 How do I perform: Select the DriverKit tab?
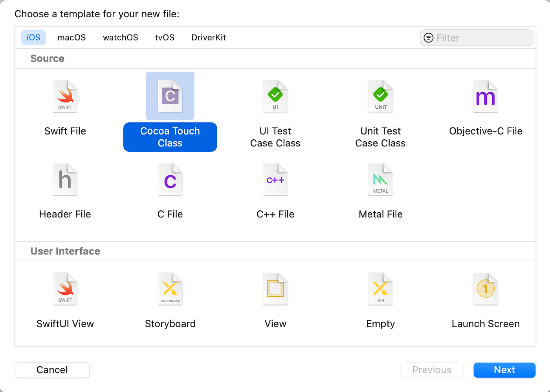coord(209,37)
